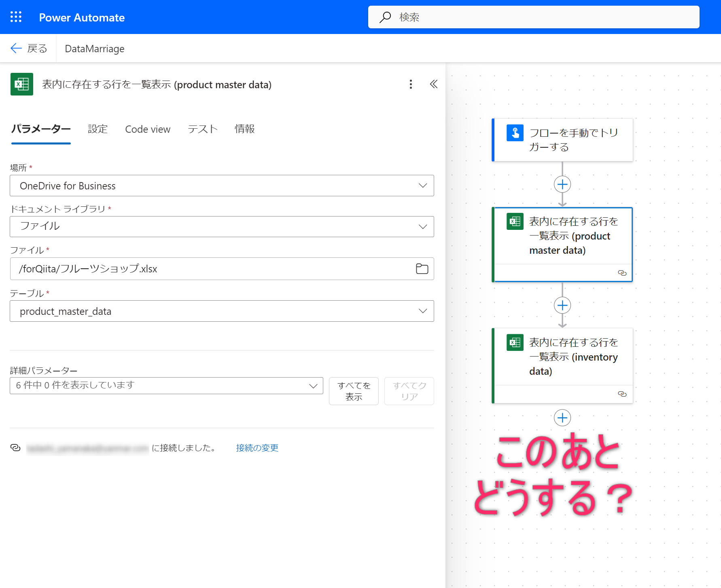Switch to the パラメーター tab

pos(41,129)
